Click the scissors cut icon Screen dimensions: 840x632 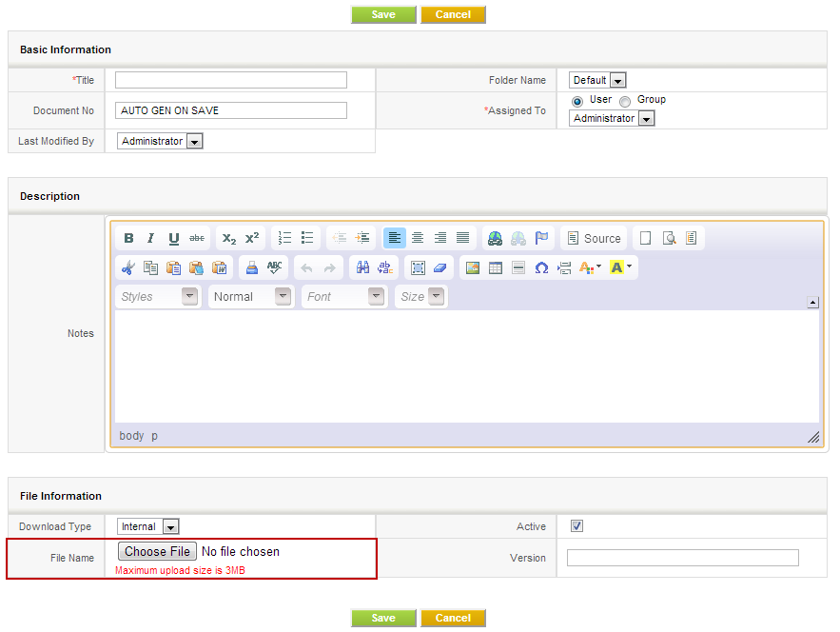128,268
